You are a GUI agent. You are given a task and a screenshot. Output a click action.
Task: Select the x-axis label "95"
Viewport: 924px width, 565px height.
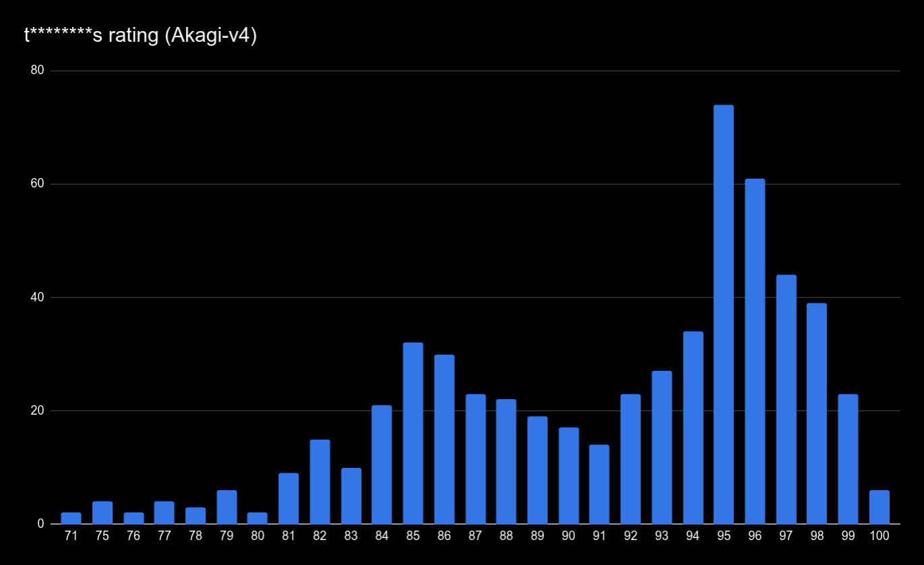(724, 537)
